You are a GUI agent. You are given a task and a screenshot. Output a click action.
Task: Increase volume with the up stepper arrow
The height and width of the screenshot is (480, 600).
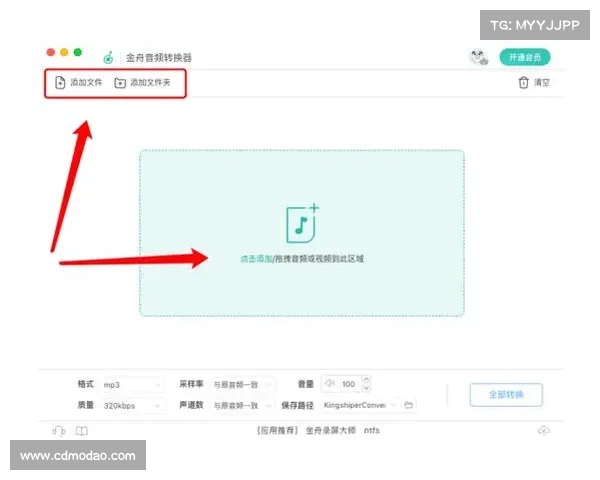click(366, 380)
